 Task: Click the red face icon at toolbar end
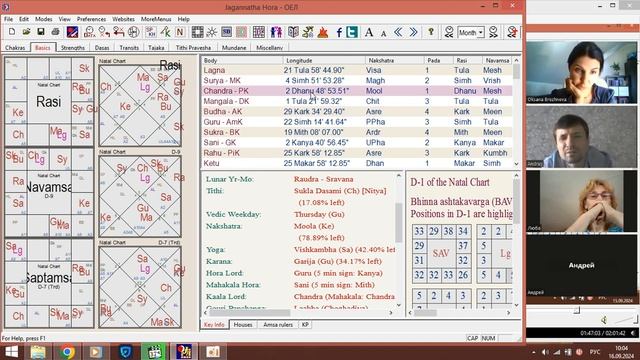(x=512, y=32)
